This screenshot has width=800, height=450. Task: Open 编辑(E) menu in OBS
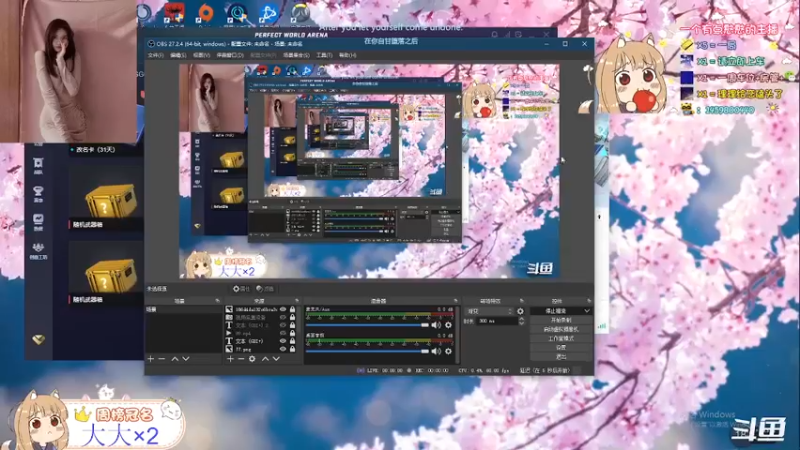click(x=178, y=55)
